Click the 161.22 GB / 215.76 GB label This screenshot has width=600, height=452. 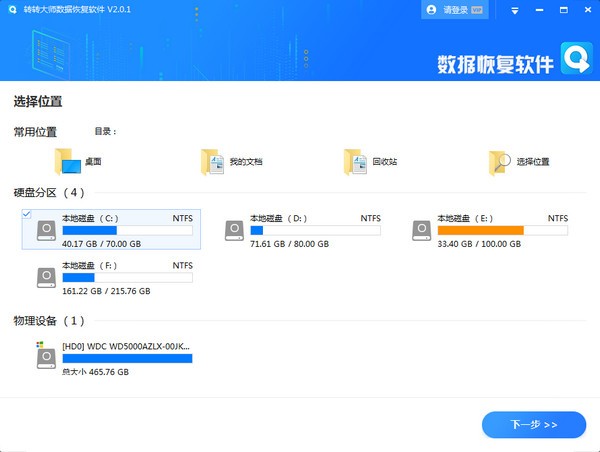(x=106, y=291)
